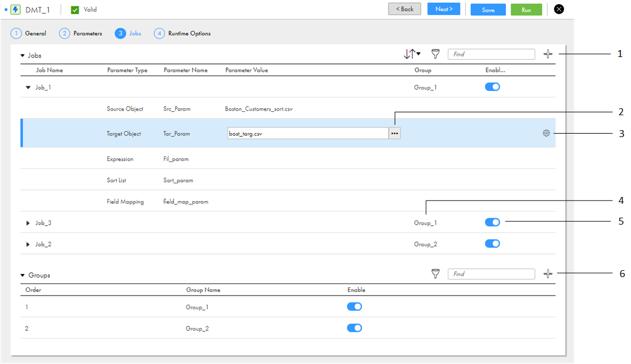Viewport: 631px width, 364px height.
Task: Disable Group_1 in the Groups table
Action: pos(354,306)
